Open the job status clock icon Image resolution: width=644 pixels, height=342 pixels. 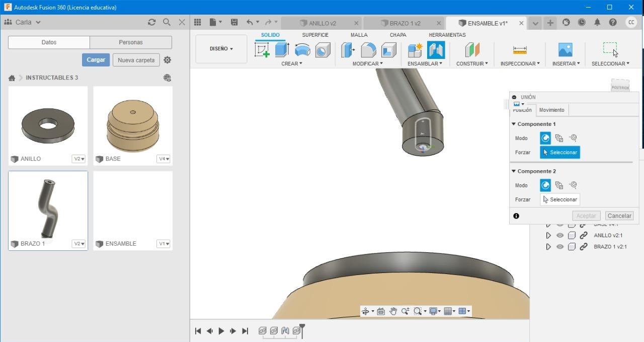point(582,22)
